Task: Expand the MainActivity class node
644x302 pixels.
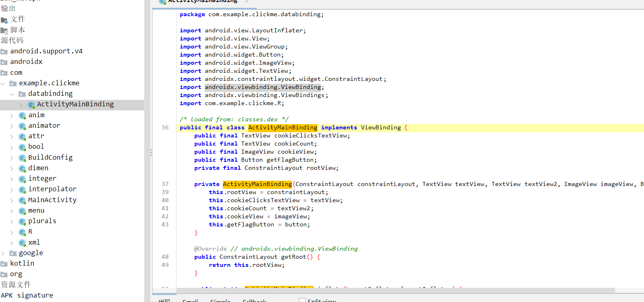Action: pyautogui.click(x=12, y=200)
